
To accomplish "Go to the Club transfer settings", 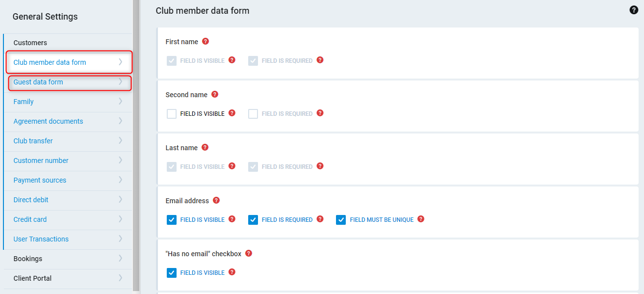I will coord(33,141).
